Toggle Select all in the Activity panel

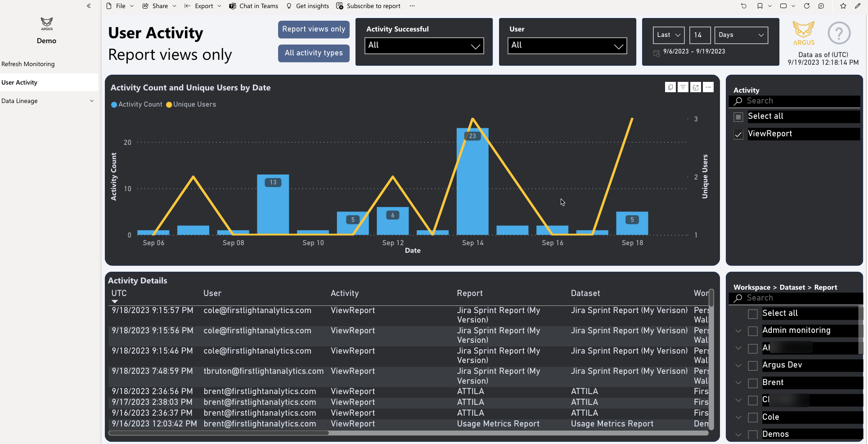click(738, 116)
